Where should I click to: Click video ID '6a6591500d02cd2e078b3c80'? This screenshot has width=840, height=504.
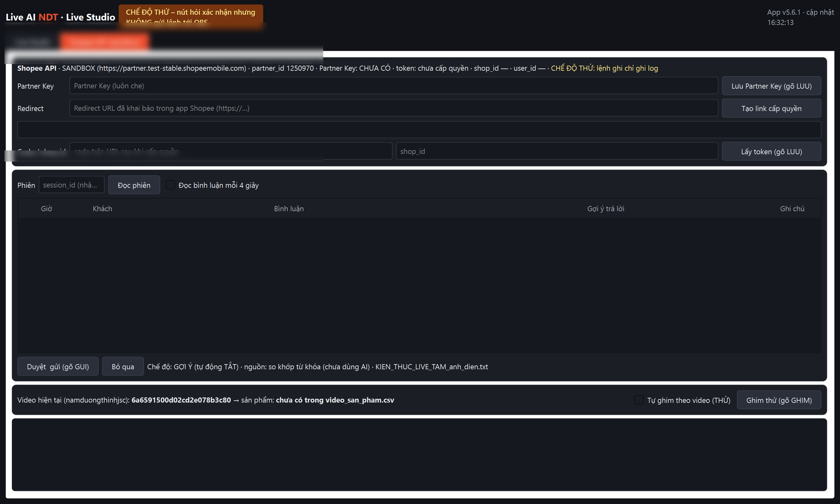181,400
